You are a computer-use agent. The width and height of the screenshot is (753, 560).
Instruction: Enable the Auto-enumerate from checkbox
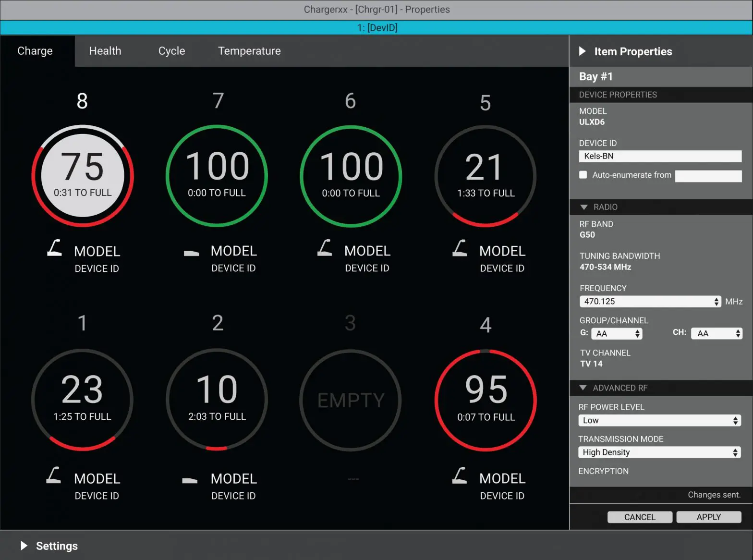(x=583, y=175)
